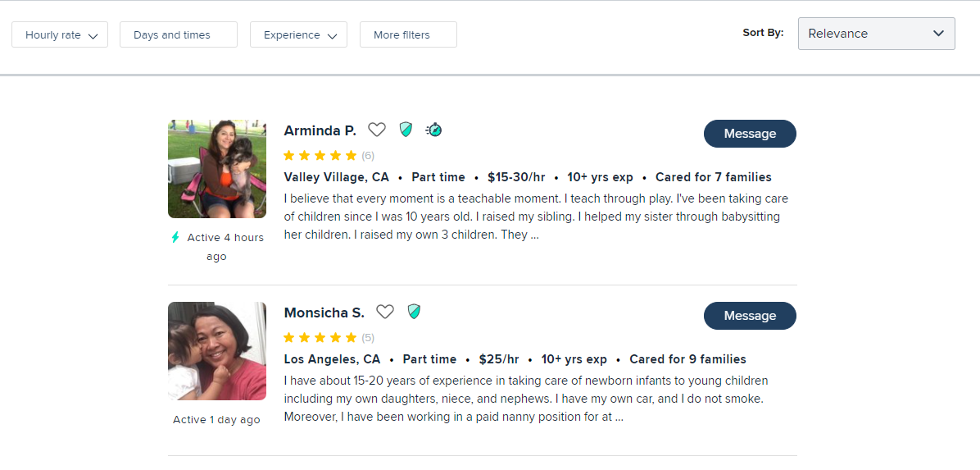The width and height of the screenshot is (980, 470).
Task: Open the Days and times filter
Action: (178, 35)
